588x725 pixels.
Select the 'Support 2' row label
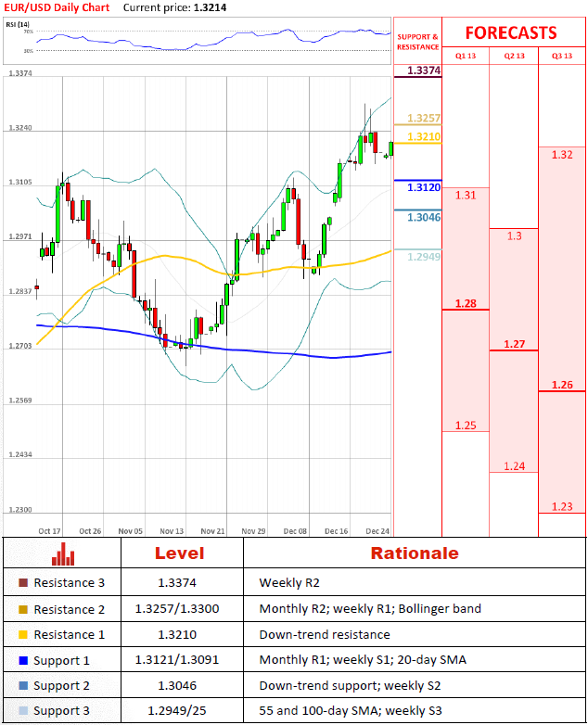[x=61, y=686]
